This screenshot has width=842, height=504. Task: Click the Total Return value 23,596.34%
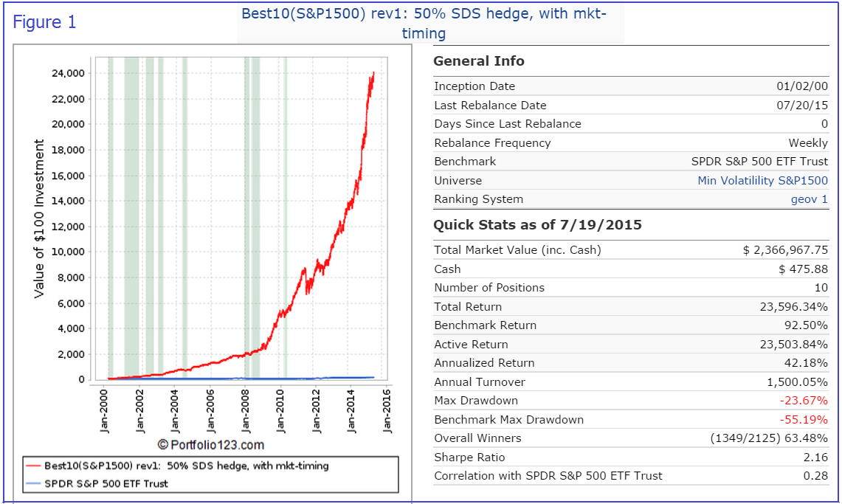tap(794, 306)
